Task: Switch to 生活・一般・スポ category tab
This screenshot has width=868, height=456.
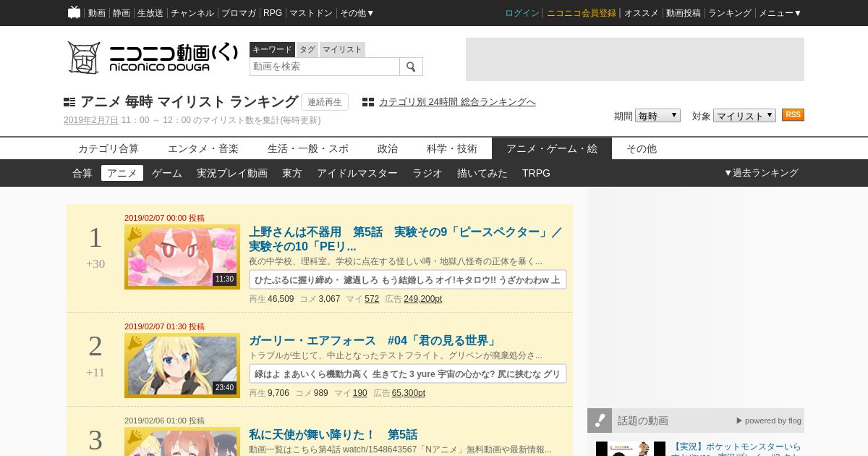Action: [308, 148]
